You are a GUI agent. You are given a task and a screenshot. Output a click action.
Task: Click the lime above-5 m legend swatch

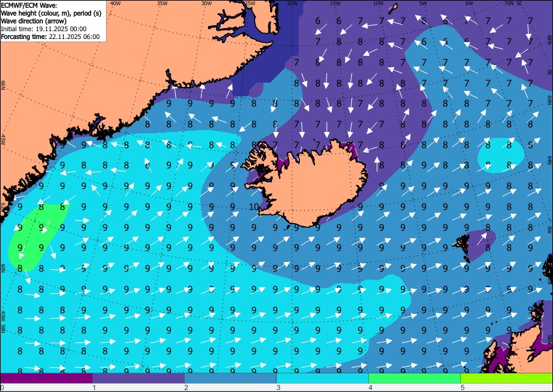click(x=507, y=378)
